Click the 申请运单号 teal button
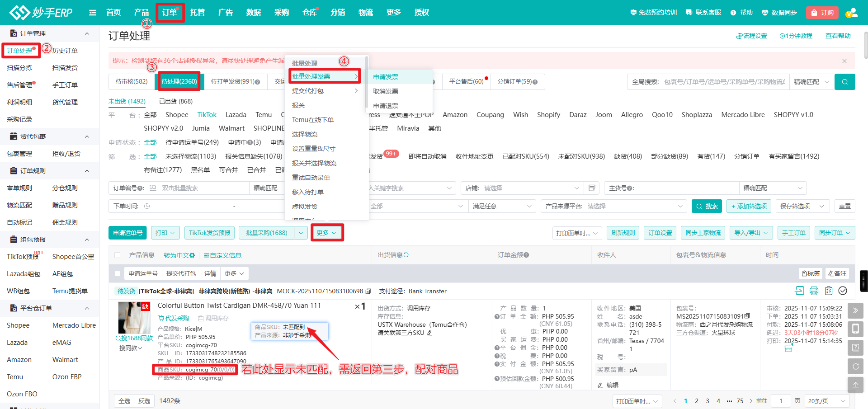The image size is (868, 409). coord(127,233)
